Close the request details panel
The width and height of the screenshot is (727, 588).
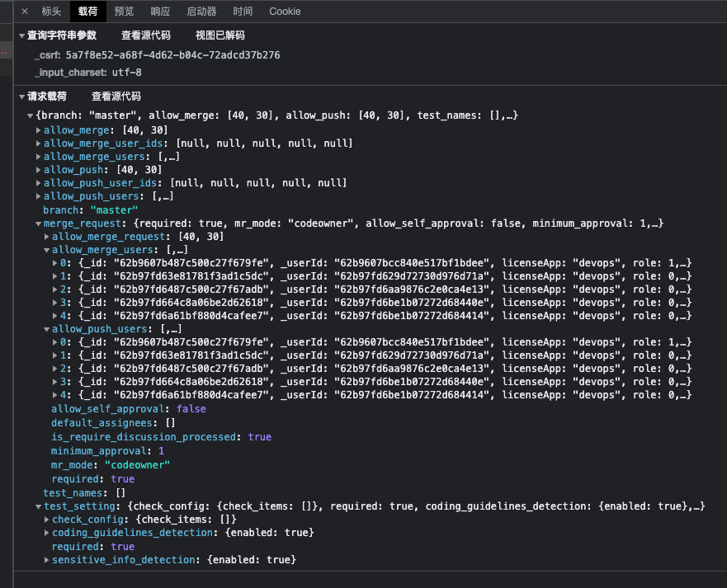(x=25, y=11)
